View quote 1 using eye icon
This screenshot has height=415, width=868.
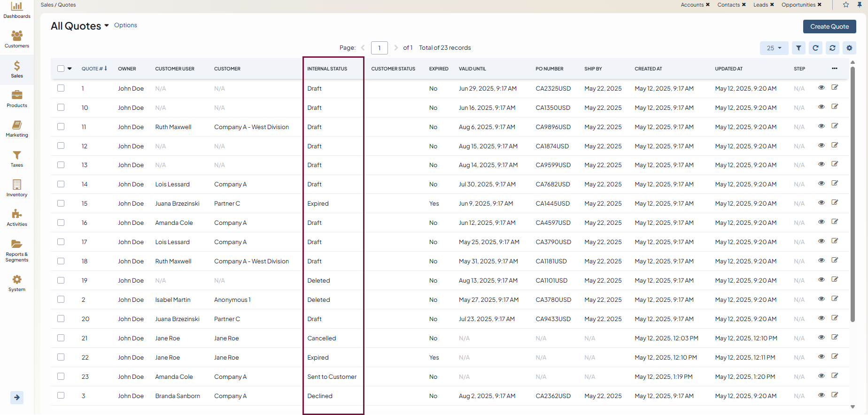coord(821,88)
